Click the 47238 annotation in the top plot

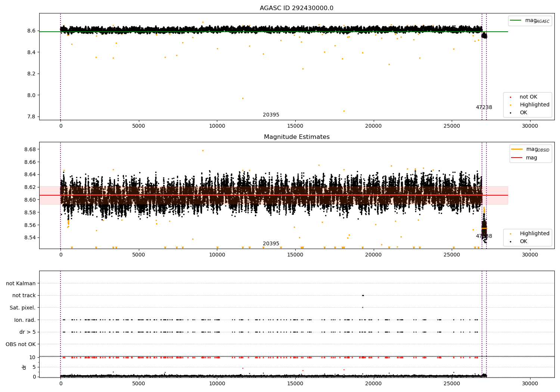click(x=483, y=108)
